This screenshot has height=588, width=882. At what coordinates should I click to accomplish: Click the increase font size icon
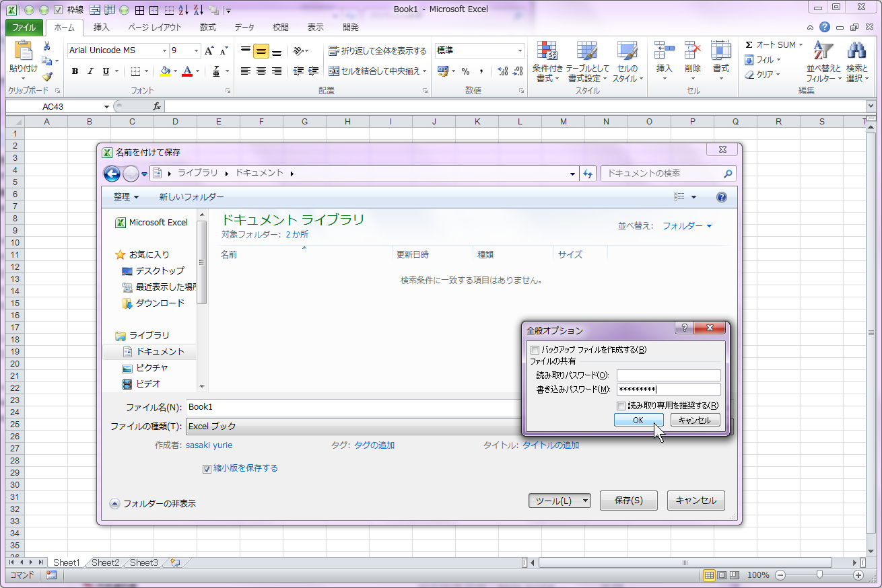(209, 50)
